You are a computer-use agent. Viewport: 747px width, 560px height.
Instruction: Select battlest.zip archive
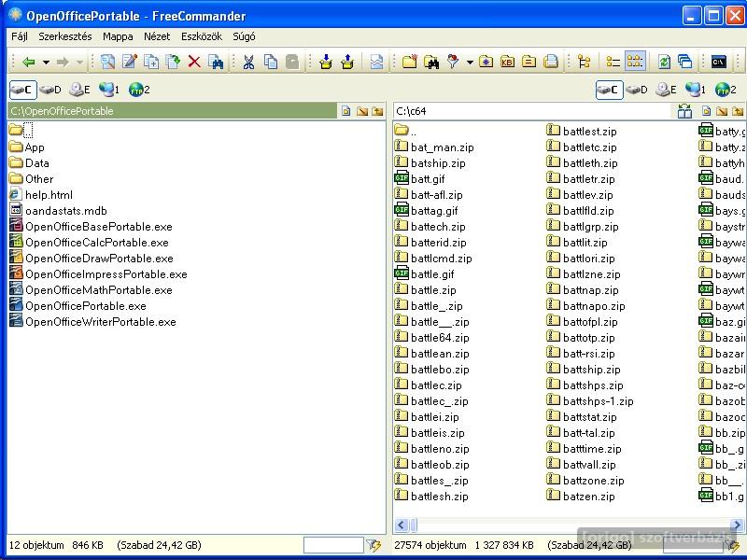pyautogui.click(x=582, y=131)
